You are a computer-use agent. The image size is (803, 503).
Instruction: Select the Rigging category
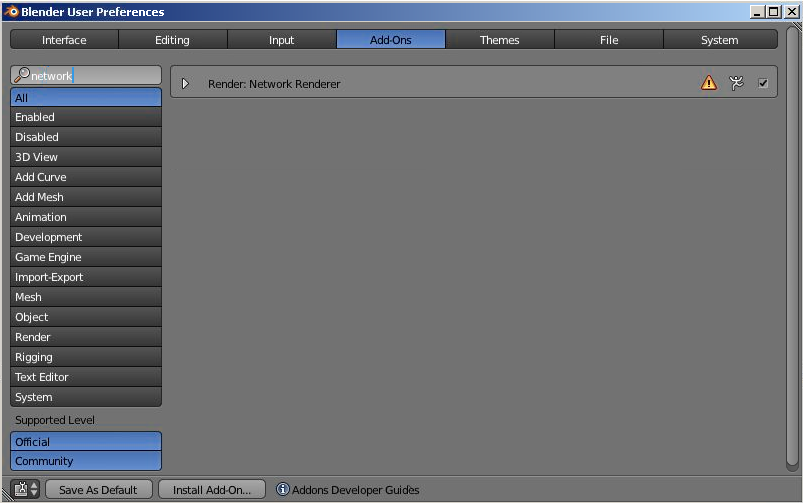[86, 357]
